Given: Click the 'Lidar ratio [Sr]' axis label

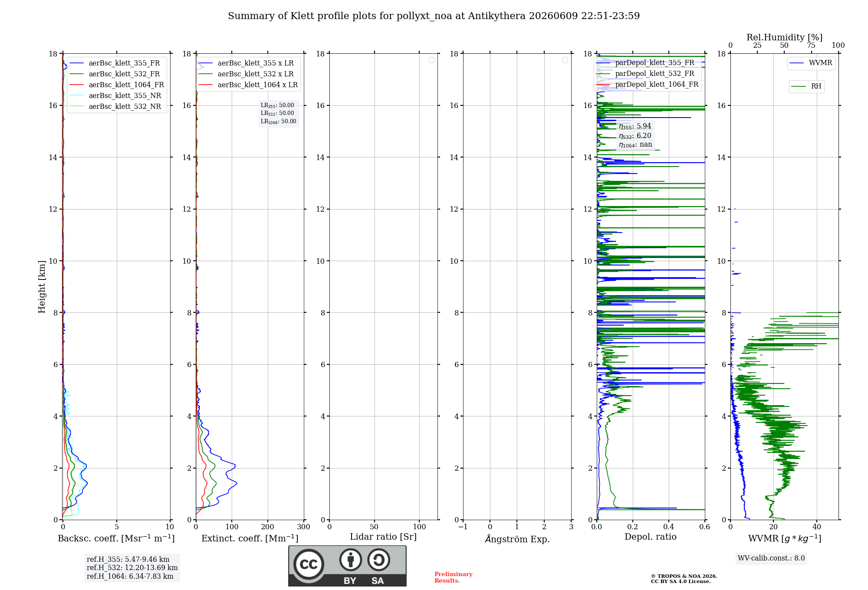Looking at the screenshot, I should click(x=383, y=537).
